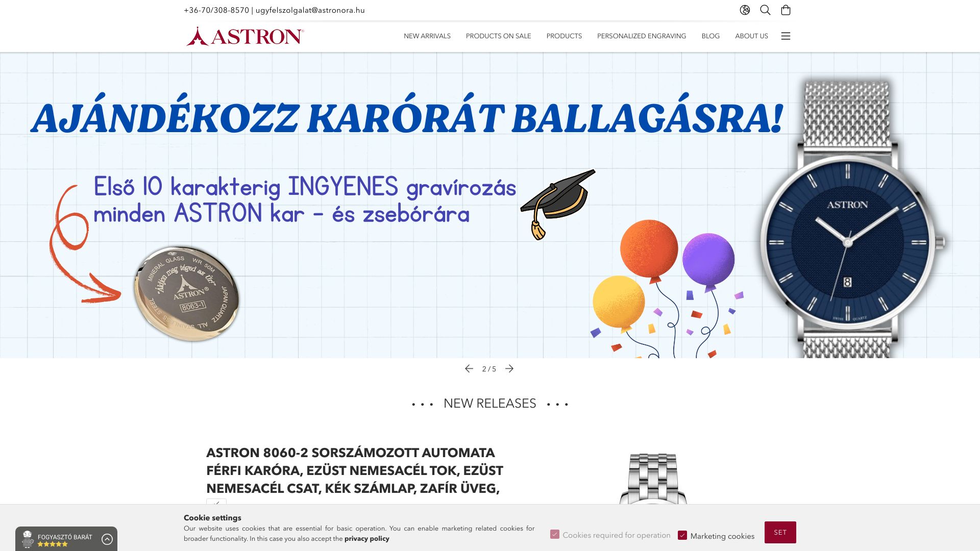Go to the Astron logo homepage
This screenshot has width=980, height=551.
coord(245,36)
